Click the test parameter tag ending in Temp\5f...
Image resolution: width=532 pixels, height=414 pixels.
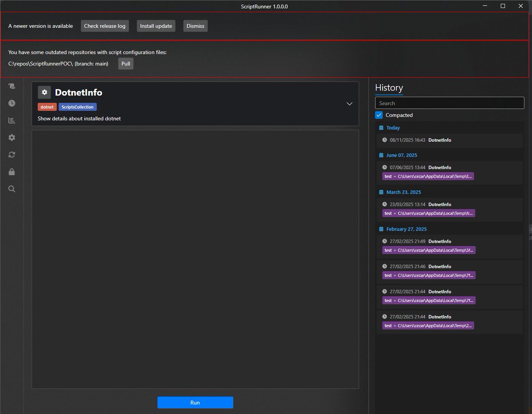point(428,250)
